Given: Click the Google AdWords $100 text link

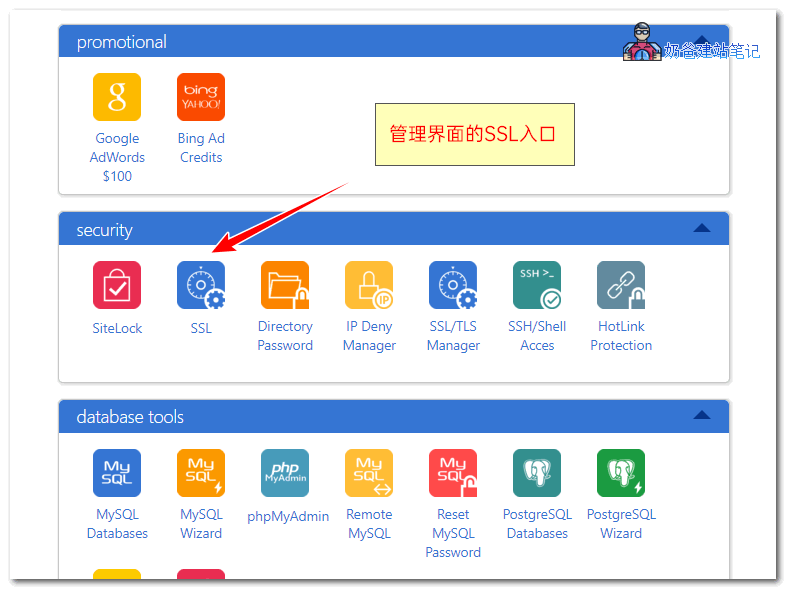Looking at the screenshot, I should 117,158.
